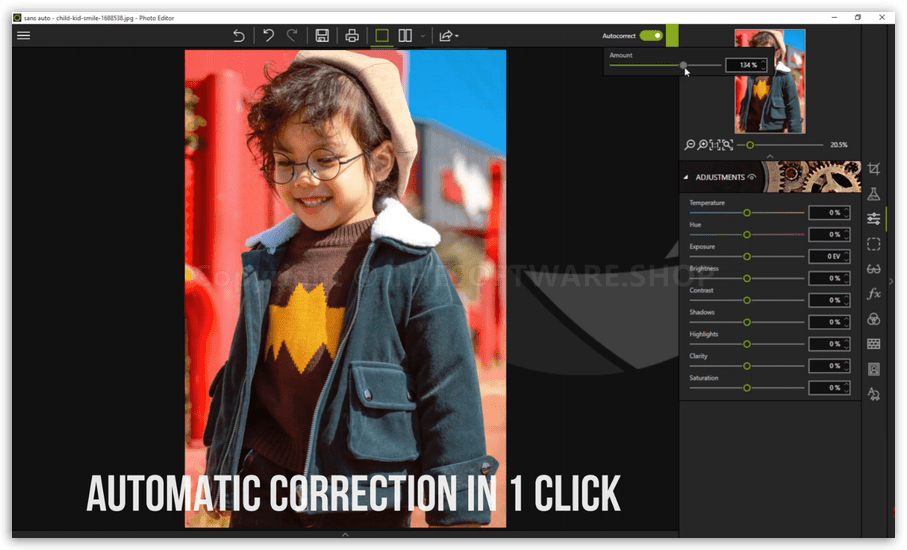Switch to single image view
907x550 pixels.
click(x=382, y=36)
